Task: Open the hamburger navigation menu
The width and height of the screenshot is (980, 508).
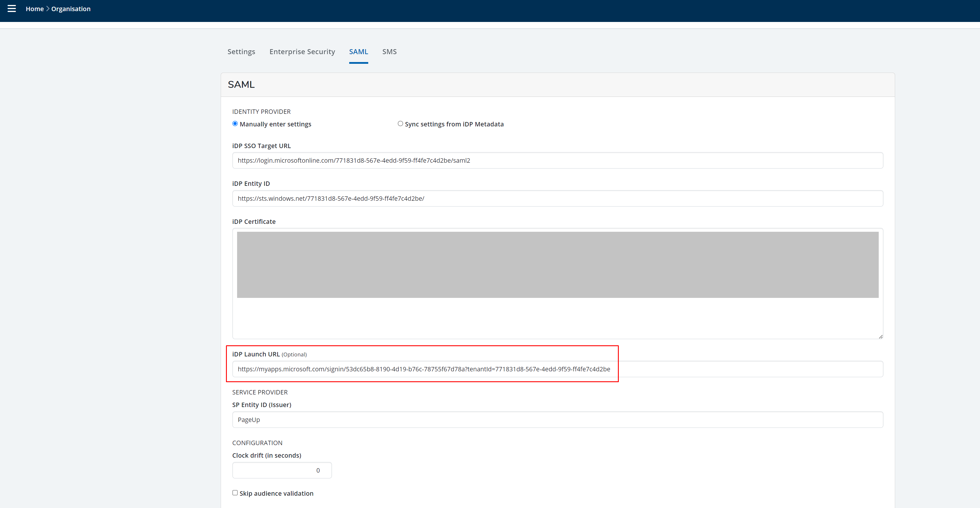Action: click(x=12, y=9)
